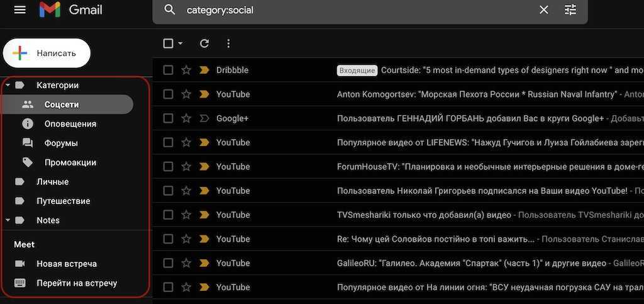The height and width of the screenshot is (304, 644).
Task: Click the tag icon beside Промоакции
Action: (28, 162)
